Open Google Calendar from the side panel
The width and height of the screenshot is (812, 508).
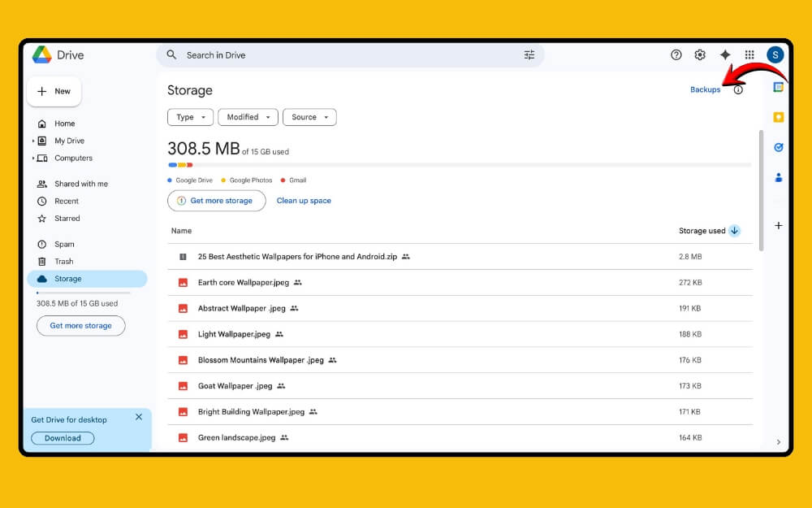[x=778, y=86]
